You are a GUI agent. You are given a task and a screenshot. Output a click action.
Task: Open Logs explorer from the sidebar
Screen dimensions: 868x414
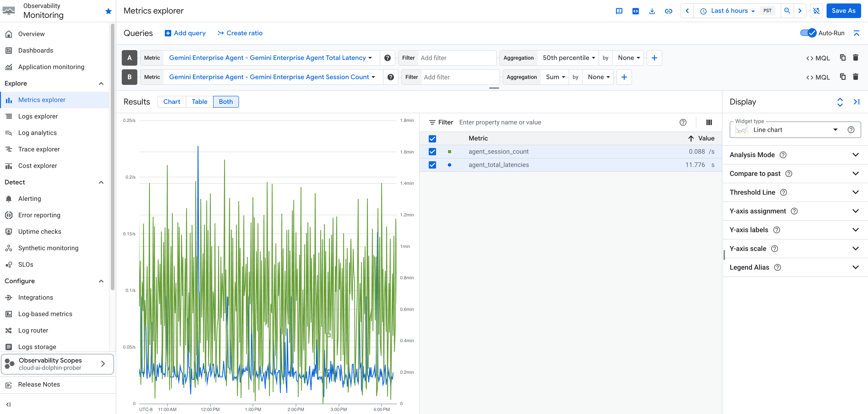pyautogui.click(x=37, y=116)
